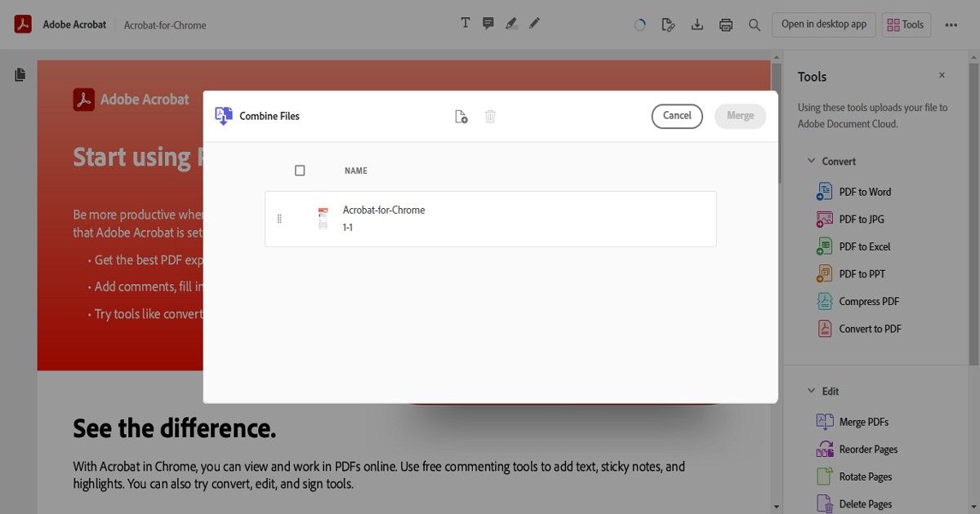
Task: Click the drag handle of Acrobat-for-Chrome row
Action: click(x=279, y=219)
